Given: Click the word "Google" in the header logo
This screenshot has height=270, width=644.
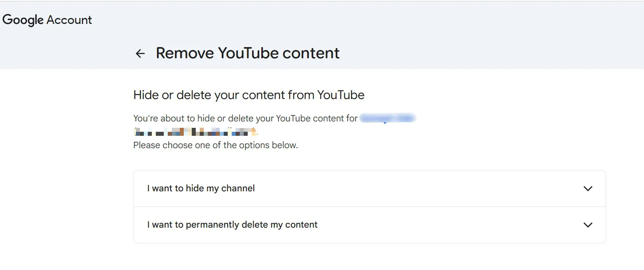Looking at the screenshot, I should click(23, 20).
